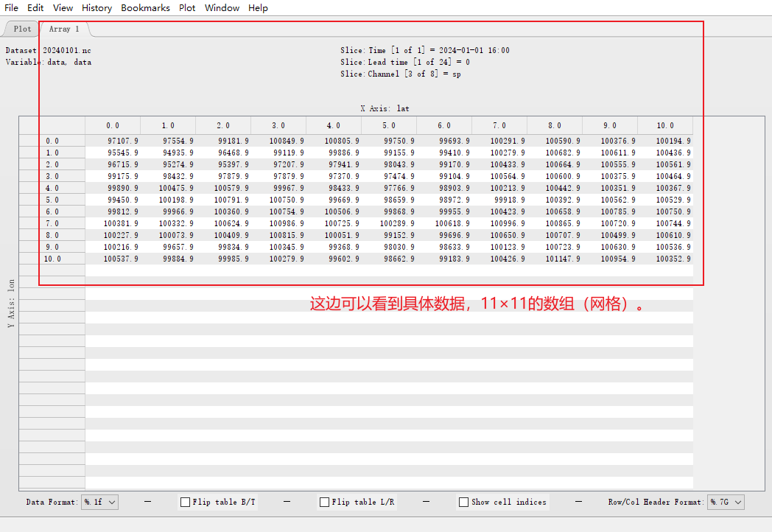Open the Window menu
Image resolution: width=772 pixels, height=532 pixels.
click(x=222, y=8)
